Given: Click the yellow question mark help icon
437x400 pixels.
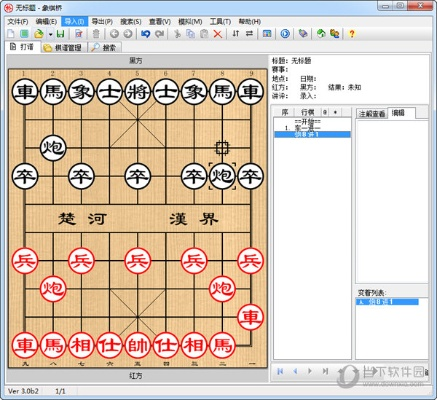Looking at the screenshot, I should coord(352,34).
